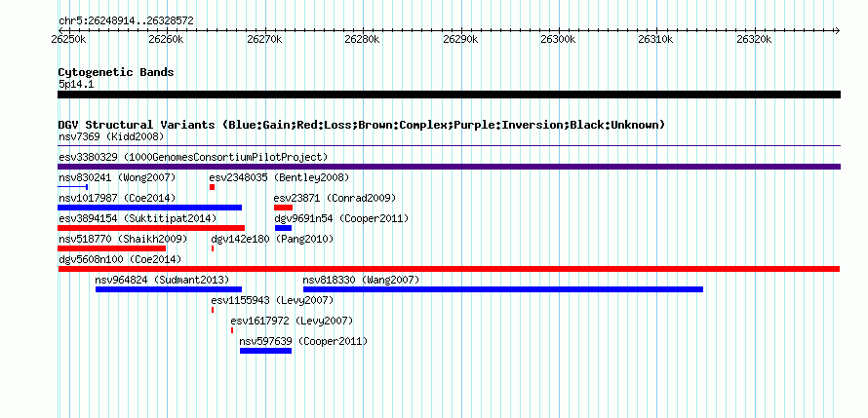The image size is (868, 418).
Task: Select the small red esv2348035 loss marker
Action: [x=212, y=187]
